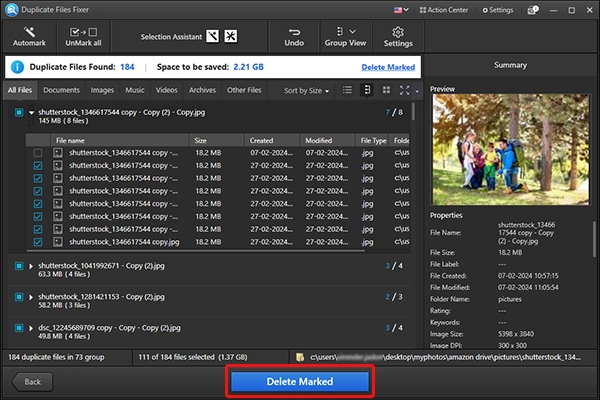Open the Summary panel header
The width and height of the screenshot is (600, 400).
(x=510, y=65)
